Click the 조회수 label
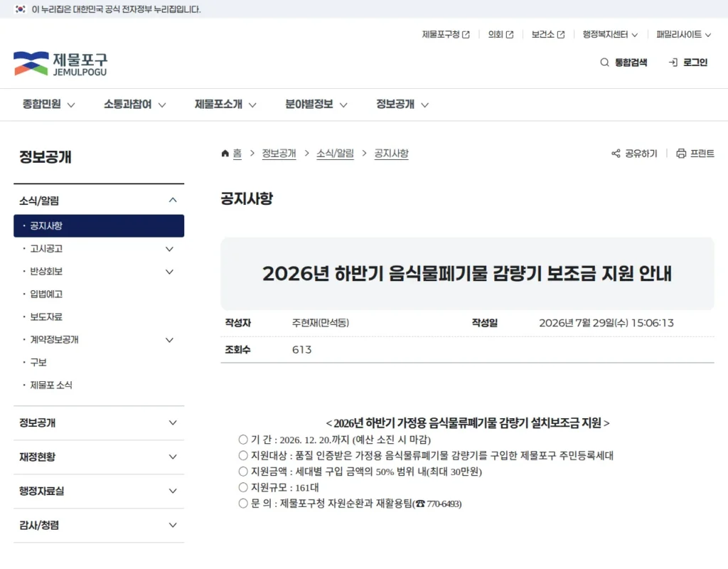Image resolution: width=728 pixels, height=569 pixels. point(237,350)
